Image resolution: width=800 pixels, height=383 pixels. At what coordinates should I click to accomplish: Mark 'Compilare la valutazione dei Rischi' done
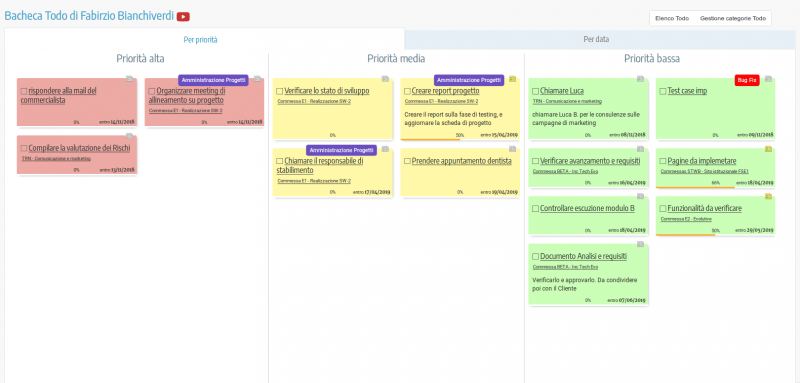[x=24, y=148]
